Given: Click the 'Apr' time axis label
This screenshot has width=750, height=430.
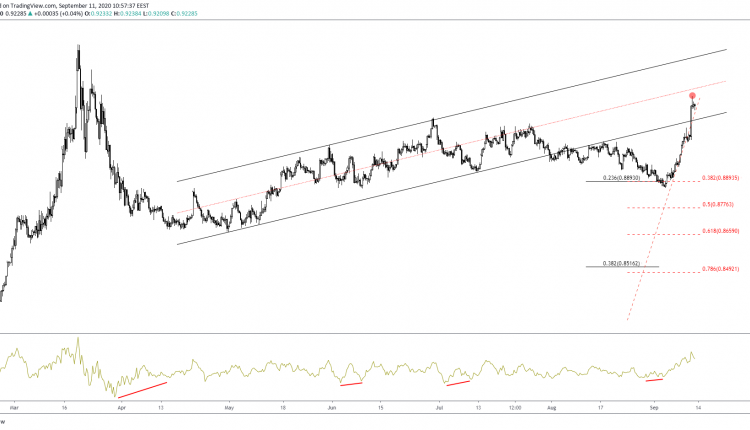Looking at the screenshot, I should 121,408.
